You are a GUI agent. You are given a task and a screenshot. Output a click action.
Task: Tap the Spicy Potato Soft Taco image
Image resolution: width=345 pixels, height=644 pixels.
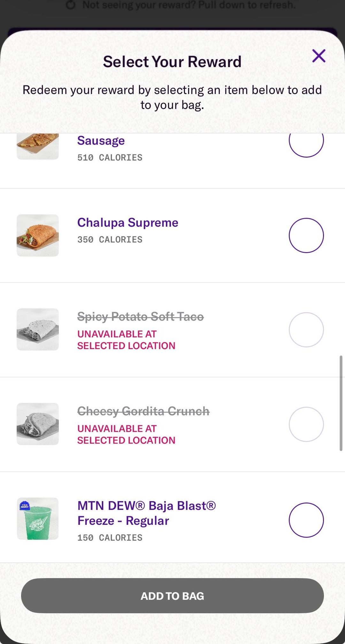pos(38,329)
